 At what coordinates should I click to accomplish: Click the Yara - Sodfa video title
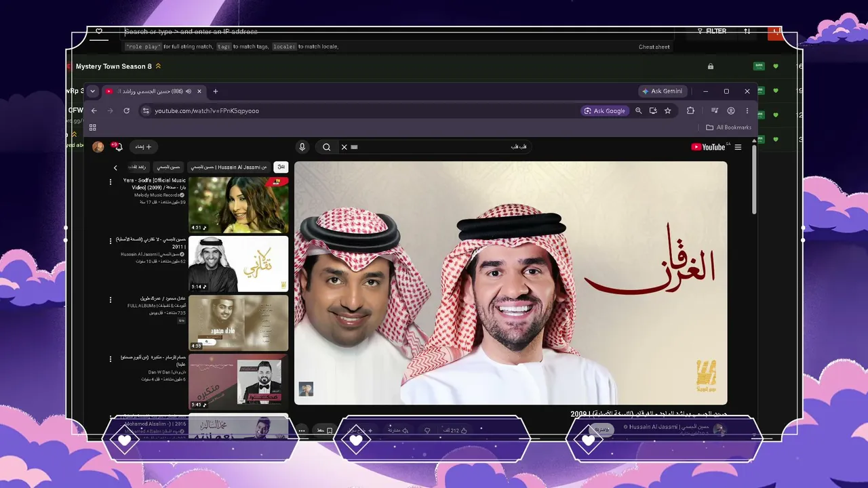[x=154, y=184]
